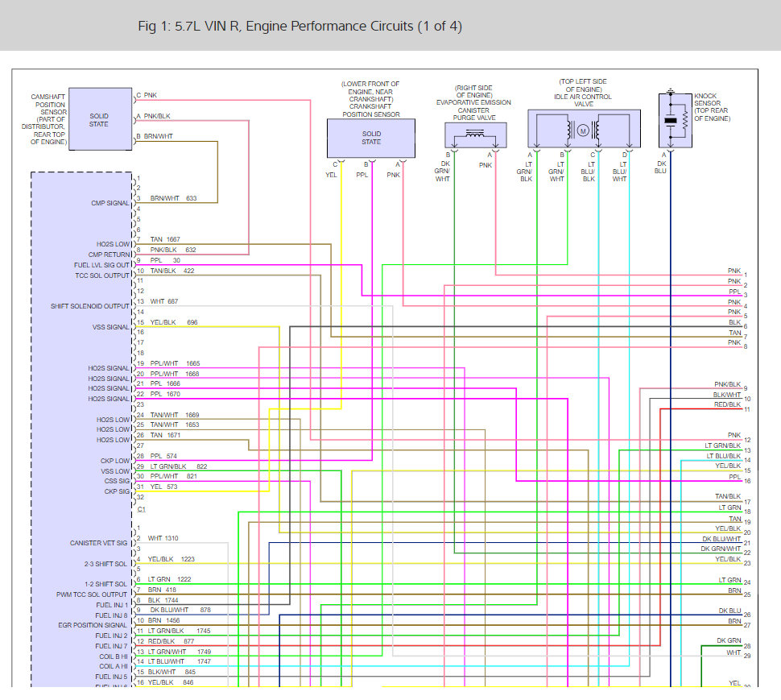Image resolution: width=781 pixels, height=700 pixels.
Task: Click wire label 'TAN/WHT 1653'
Action: coord(175,425)
